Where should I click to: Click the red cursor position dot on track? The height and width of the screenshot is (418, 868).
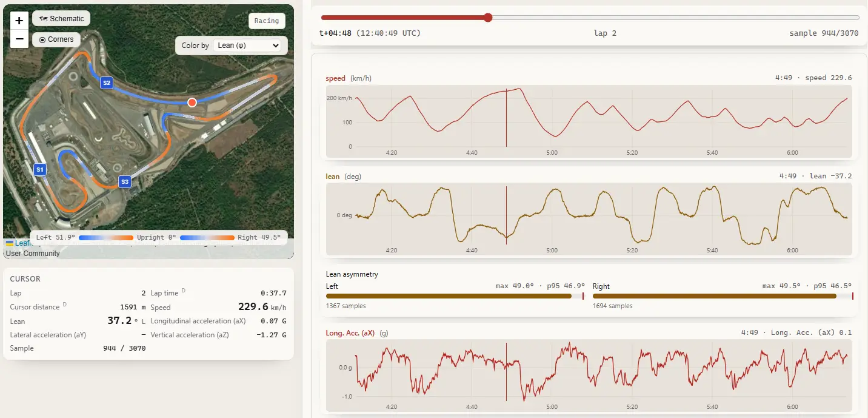click(192, 103)
